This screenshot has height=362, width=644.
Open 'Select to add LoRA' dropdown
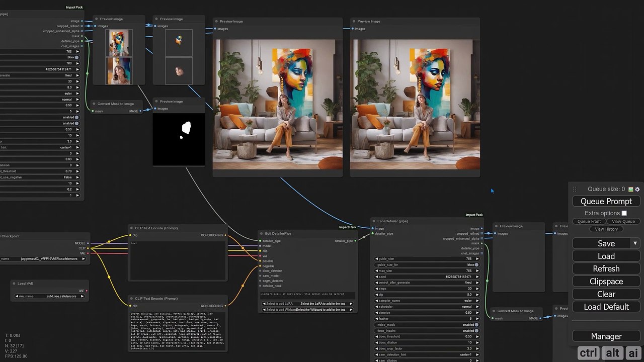(x=307, y=304)
